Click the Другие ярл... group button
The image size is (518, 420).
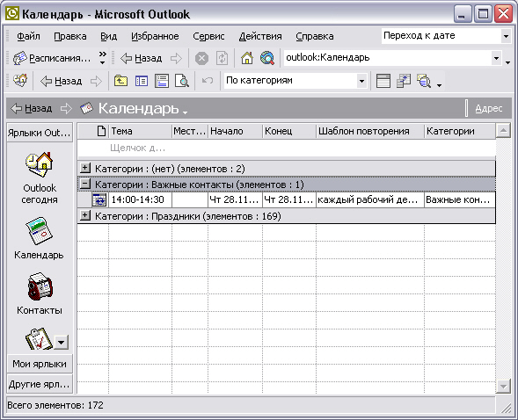point(40,384)
